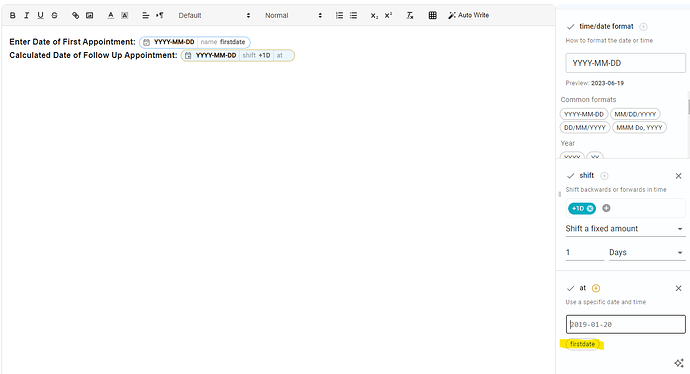Screen dimensions: 690x374
Task: Click the plus icon beside shift
Action: click(604, 176)
